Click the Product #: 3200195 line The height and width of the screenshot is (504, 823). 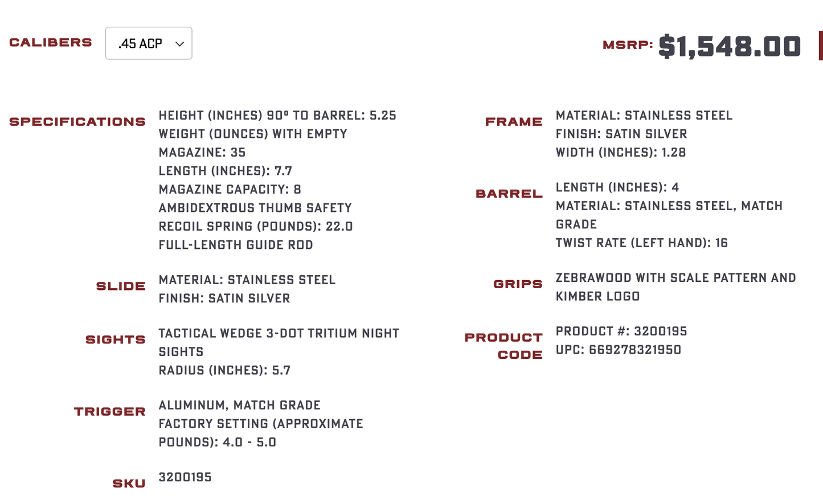(621, 331)
